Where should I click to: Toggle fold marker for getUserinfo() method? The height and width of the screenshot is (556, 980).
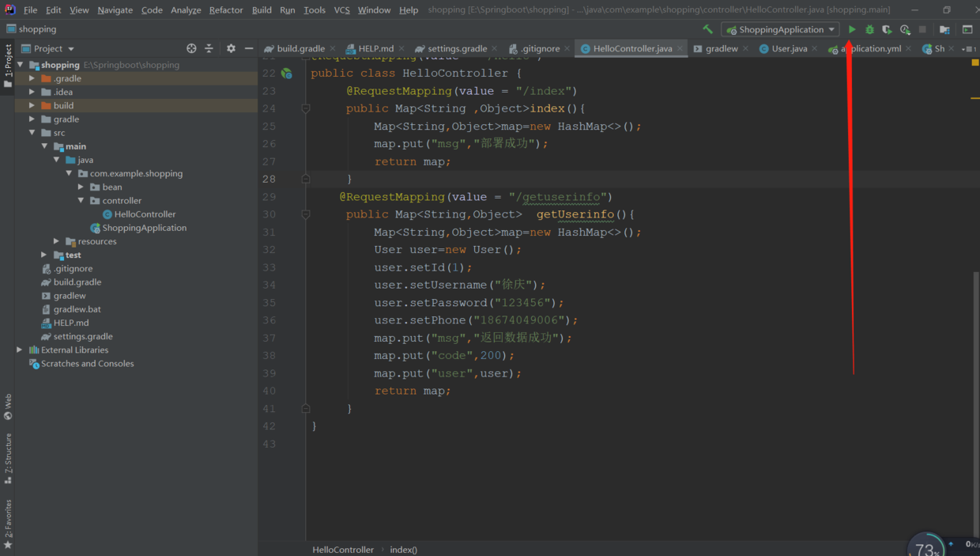306,214
